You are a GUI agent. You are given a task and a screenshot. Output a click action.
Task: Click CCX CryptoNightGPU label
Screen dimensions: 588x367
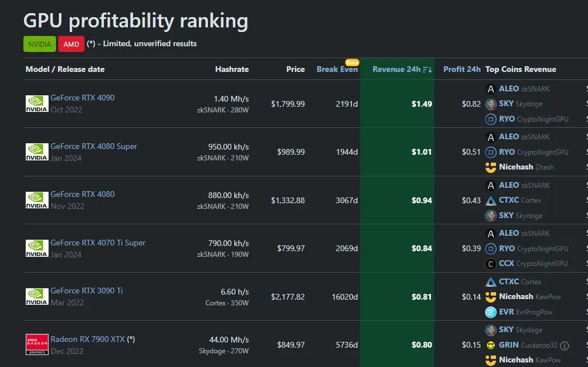click(x=533, y=264)
